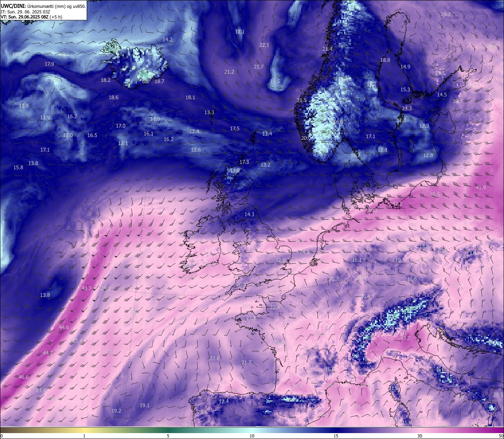Click the 21.5 value label
Image resolution: width=504 pixels, height=439 pixels.
[x=302, y=100]
